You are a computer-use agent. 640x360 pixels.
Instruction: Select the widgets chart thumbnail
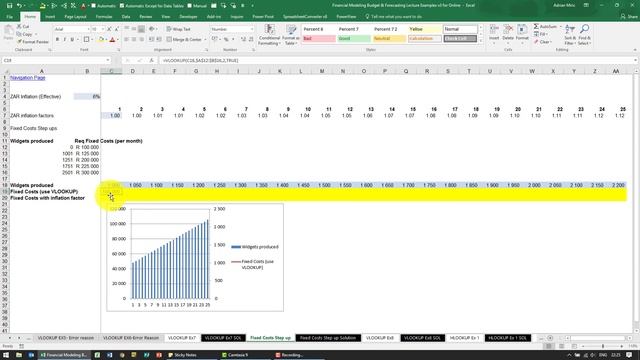click(195, 258)
